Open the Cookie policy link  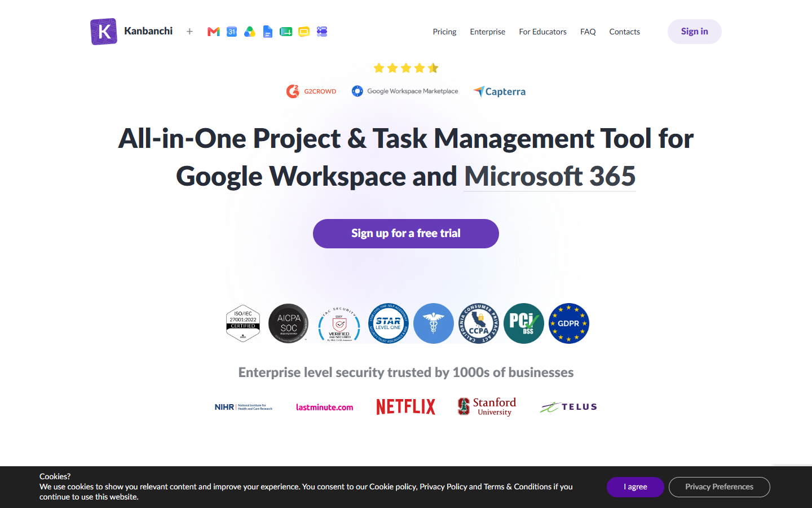(393, 487)
